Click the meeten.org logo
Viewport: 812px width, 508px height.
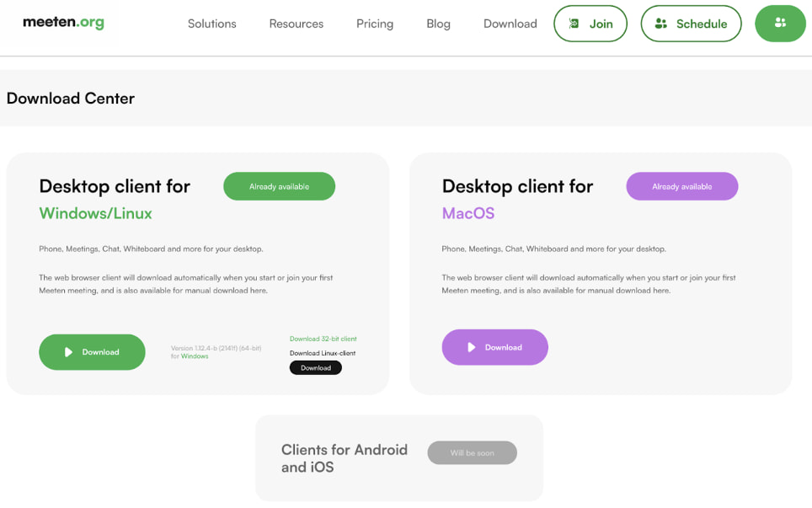click(x=64, y=22)
